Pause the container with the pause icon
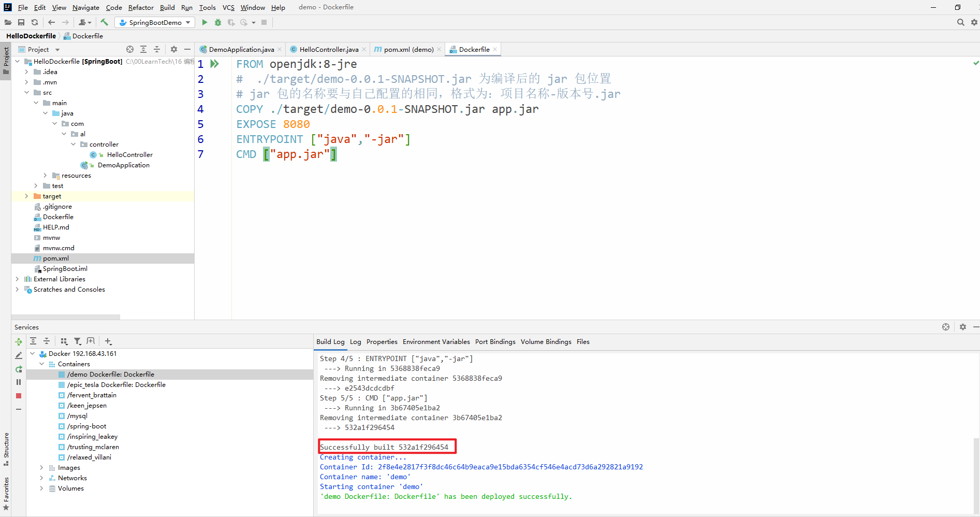 point(19,382)
